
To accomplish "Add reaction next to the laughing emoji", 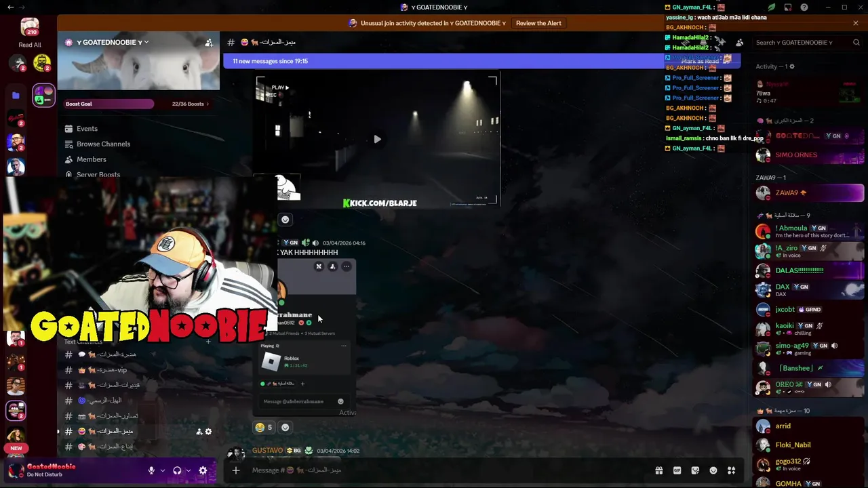I will 285,427.
